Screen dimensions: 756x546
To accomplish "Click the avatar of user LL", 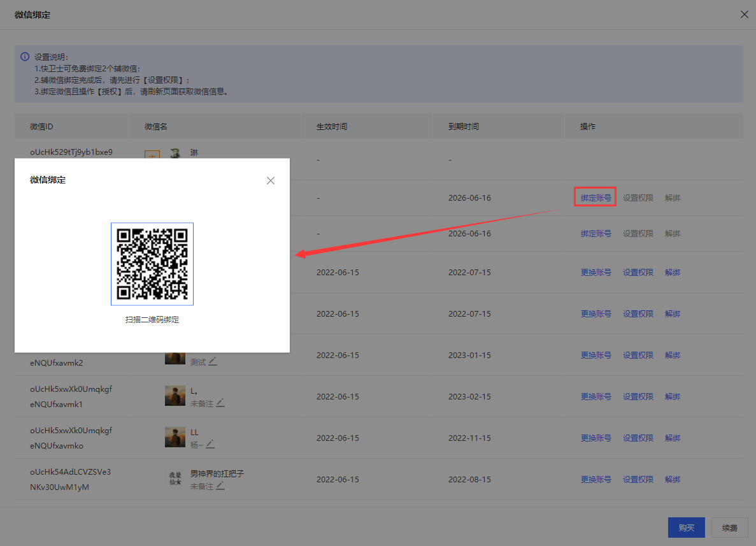I will (x=175, y=438).
